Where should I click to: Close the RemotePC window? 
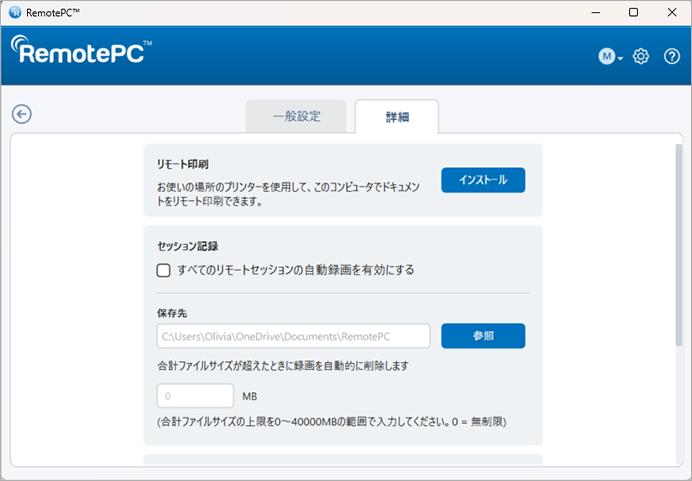click(x=672, y=12)
